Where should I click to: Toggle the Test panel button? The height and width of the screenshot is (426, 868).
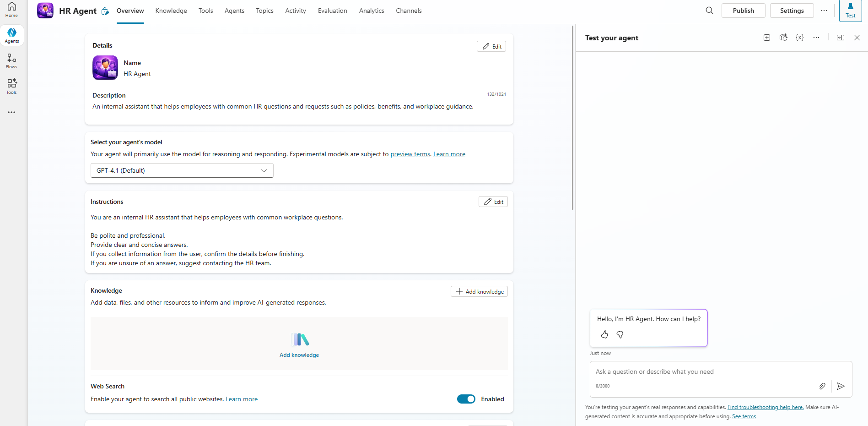(x=850, y=11)
